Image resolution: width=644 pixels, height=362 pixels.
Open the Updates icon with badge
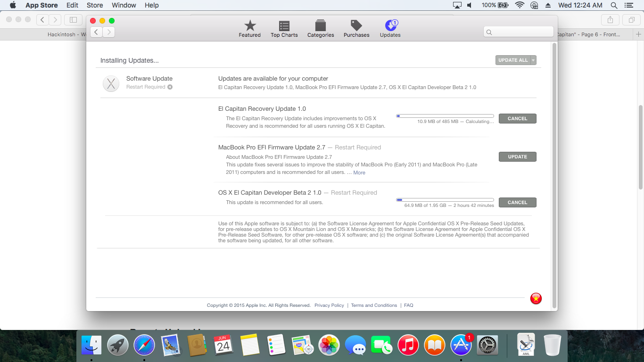click(x=390, y=26)
